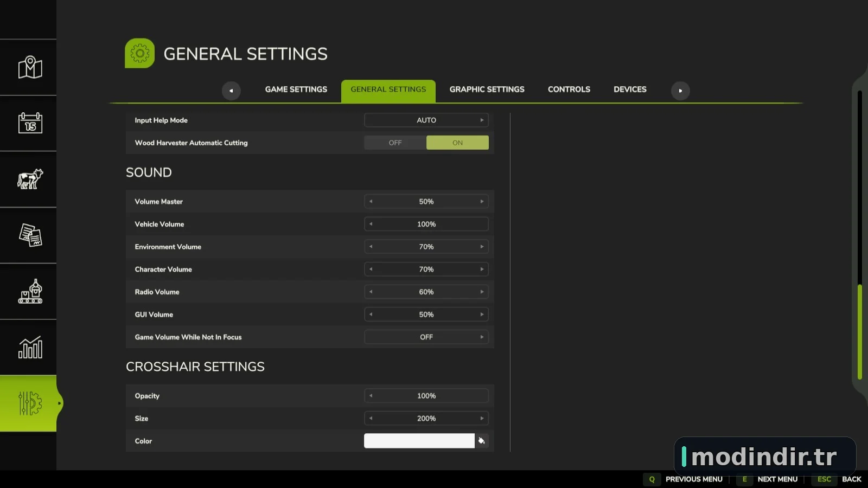Click the crosshair Size 200% value
The height and width of the screenshot is (488, 868).
[x=426, y=419]
